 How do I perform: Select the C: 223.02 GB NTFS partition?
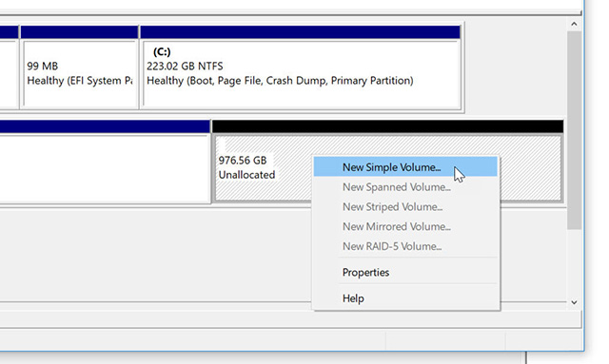coord(301,74)
